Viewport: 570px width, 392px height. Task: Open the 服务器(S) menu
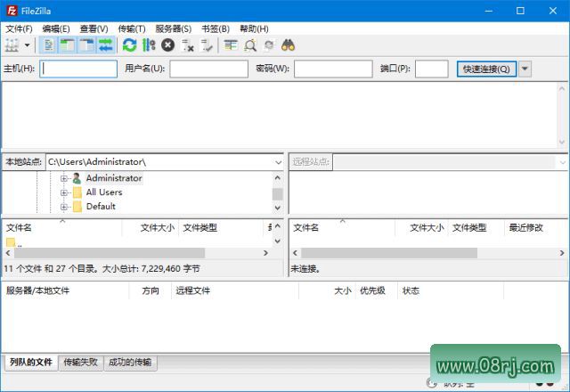tap(173, 29)
